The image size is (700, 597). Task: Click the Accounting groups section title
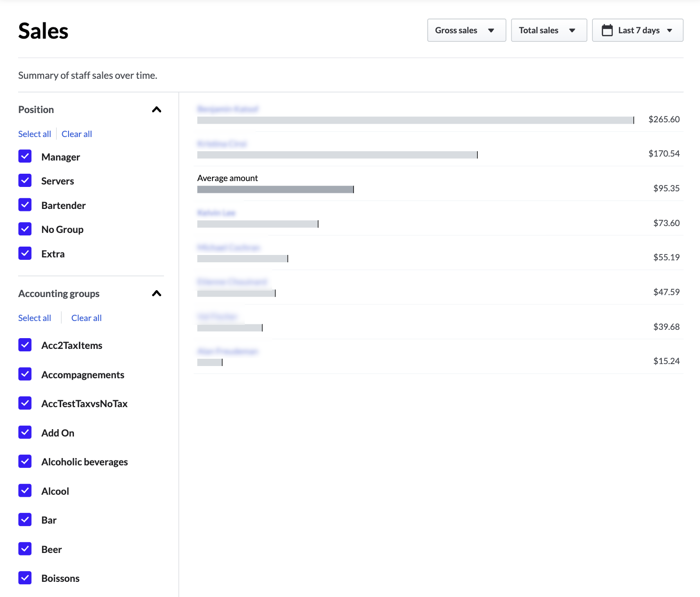(59, 294)
